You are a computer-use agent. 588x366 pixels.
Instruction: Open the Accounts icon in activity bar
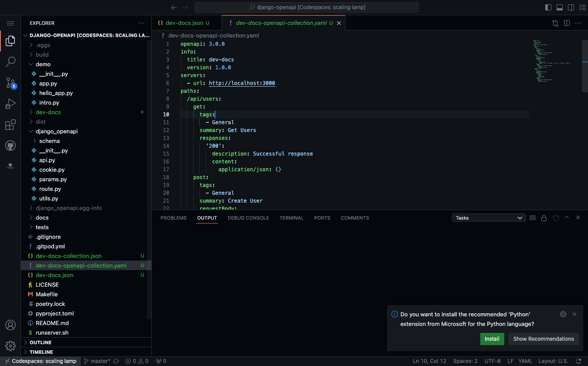click(10, 325)
